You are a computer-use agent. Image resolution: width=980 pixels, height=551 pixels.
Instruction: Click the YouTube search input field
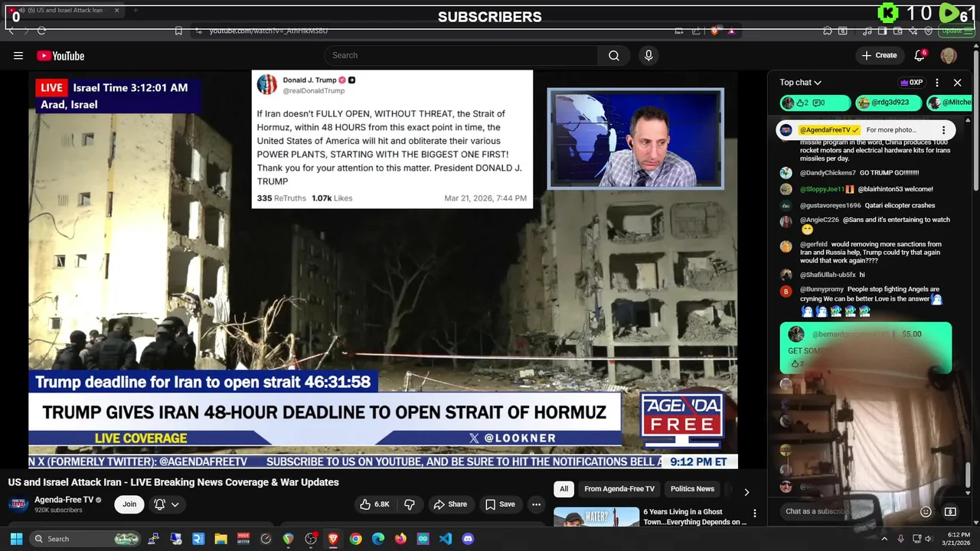pos(461,55)
